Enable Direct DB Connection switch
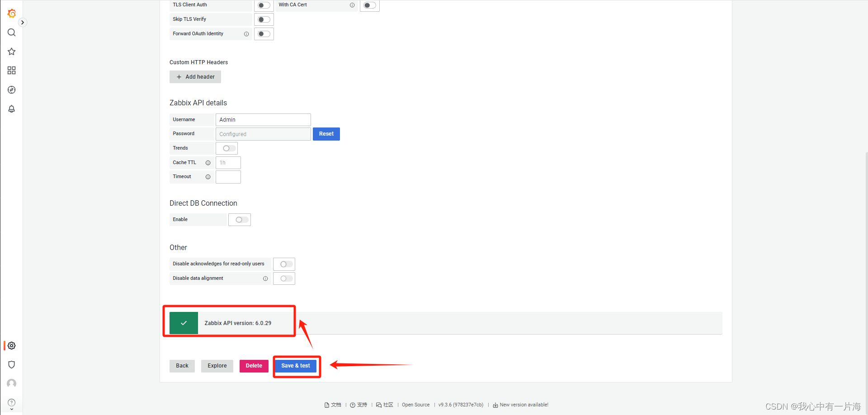 242,220
